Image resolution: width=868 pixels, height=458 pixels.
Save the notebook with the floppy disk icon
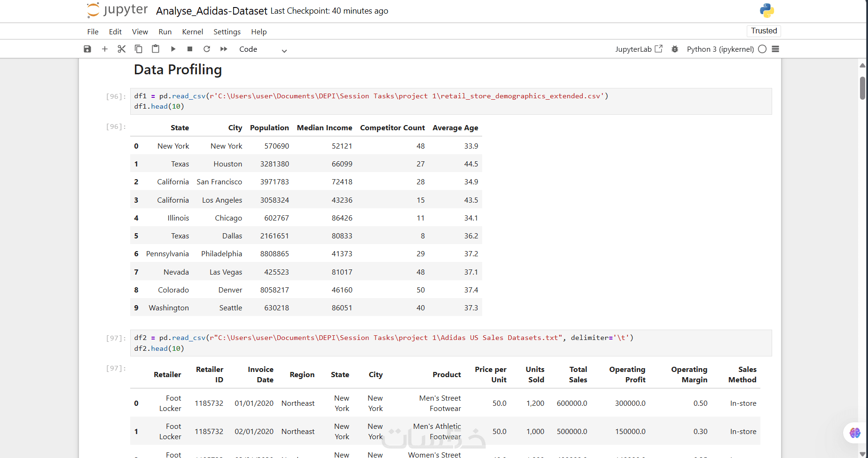tap(87, 49)
